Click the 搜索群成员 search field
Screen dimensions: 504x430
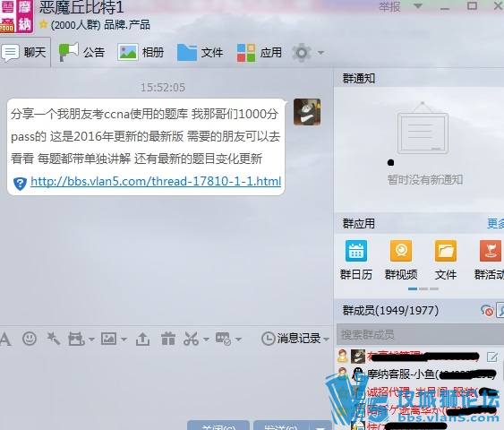pyautogui.click(x=420, y=335)
